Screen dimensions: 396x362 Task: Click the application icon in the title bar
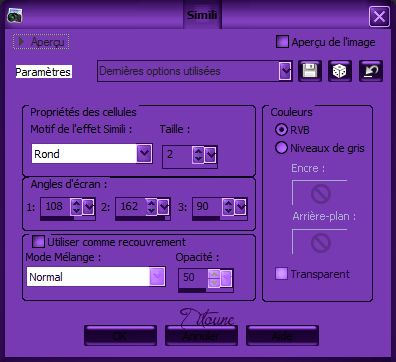tap(15, 15)
